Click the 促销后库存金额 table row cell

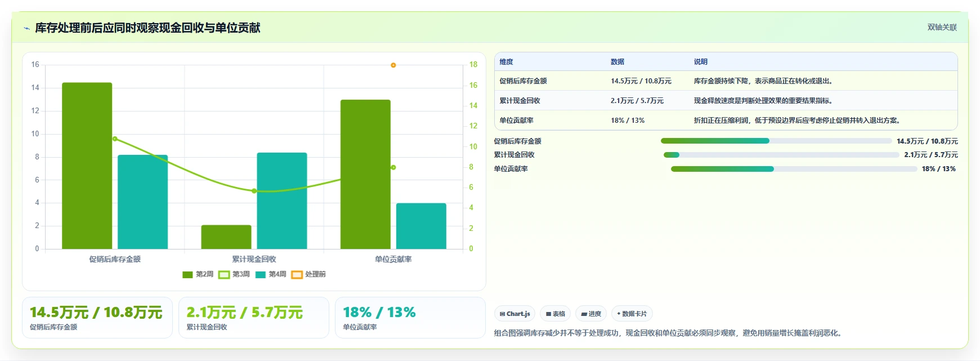523,81
